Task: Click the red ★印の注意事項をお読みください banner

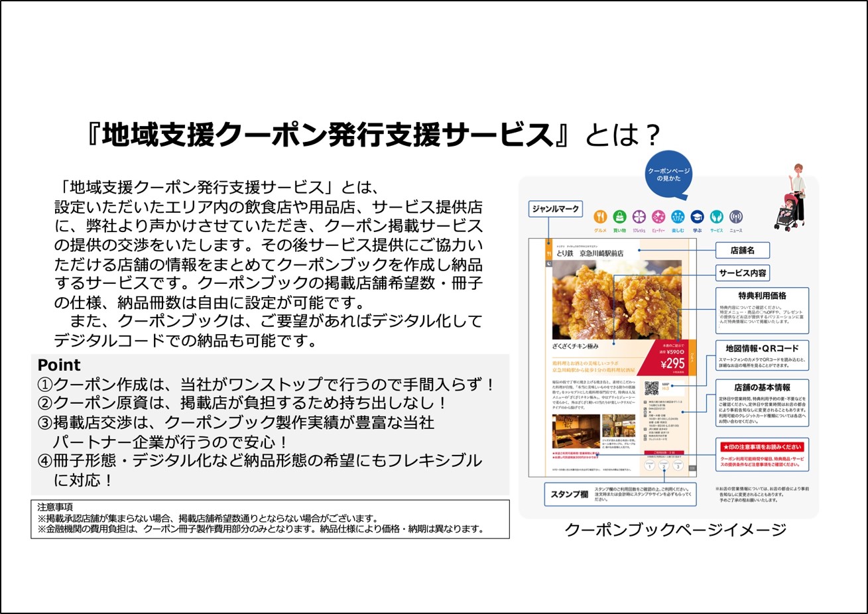Action: coord(762,447)
